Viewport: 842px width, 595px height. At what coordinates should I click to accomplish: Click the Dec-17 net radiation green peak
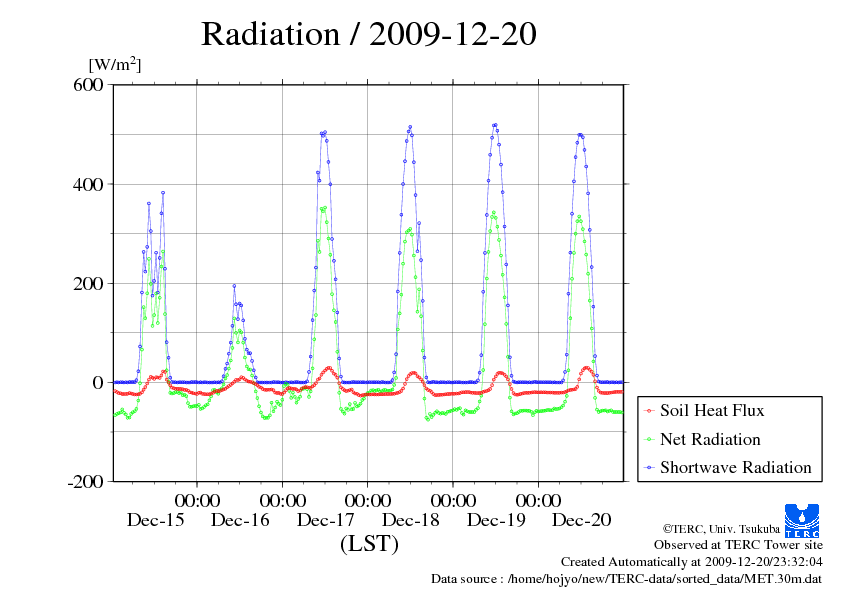[x=324, y=208]
